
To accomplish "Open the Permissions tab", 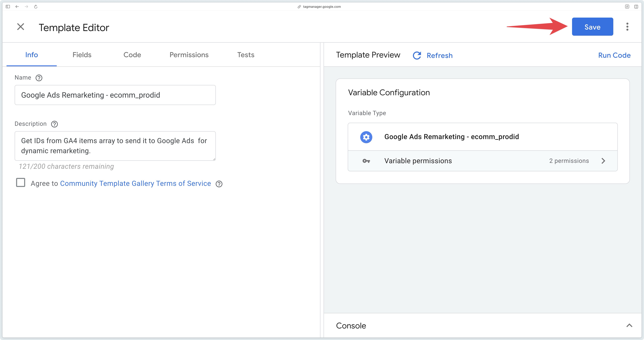I will pyautogui.click(x=189, y=55).
